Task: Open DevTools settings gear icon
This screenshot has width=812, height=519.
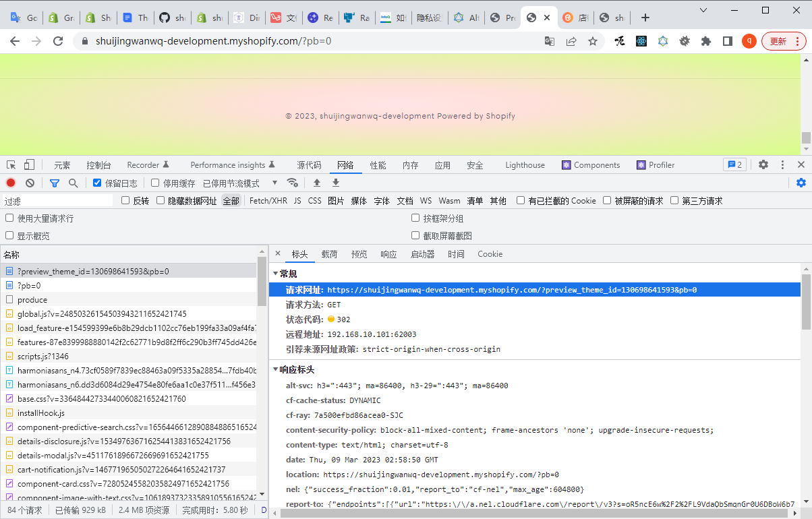Action: tap(763, 165)
